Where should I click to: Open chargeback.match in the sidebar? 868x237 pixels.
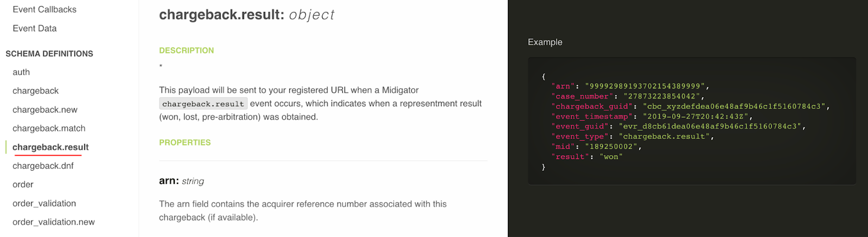[x=49, y=128]
